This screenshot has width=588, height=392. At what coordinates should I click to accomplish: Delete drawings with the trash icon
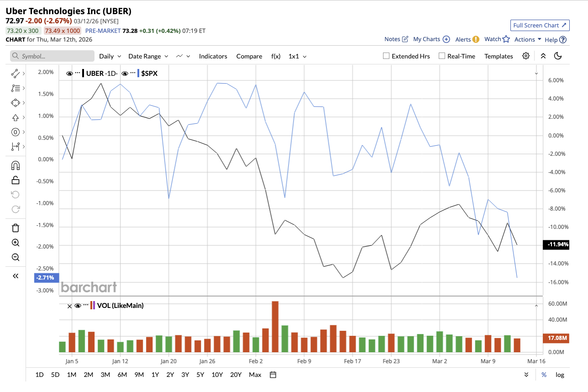(16, 228)
